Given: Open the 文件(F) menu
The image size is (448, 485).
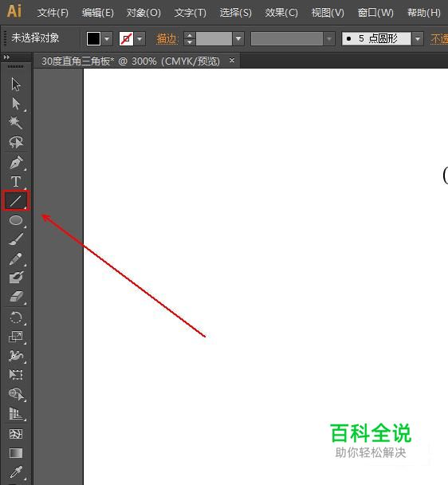Looking at the screenshot, I should (x=53, y=13).
